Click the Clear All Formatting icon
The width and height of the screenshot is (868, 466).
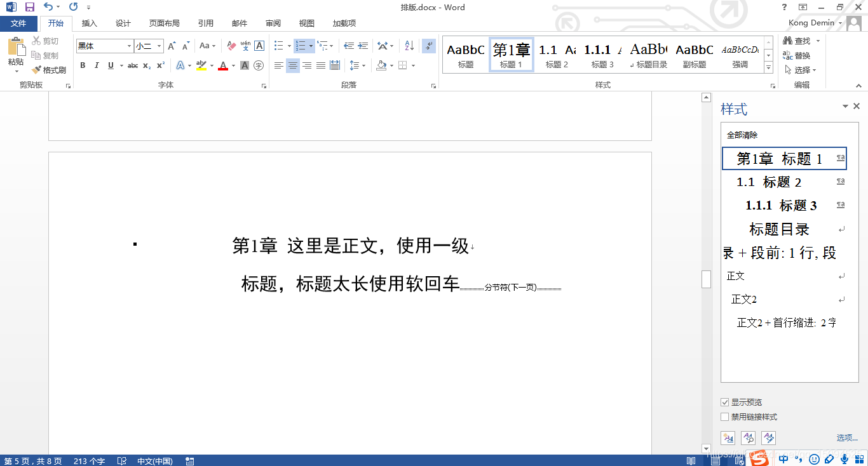231,46
